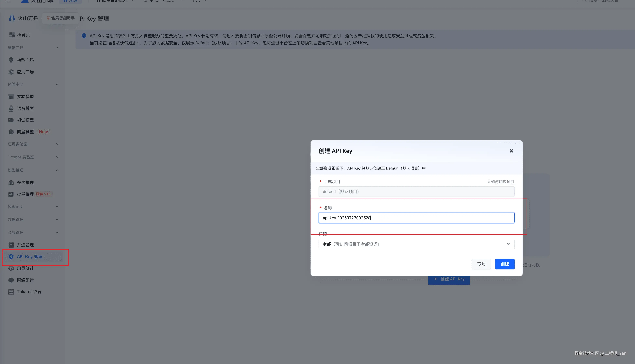Image resolution: width=635 pixels, height=364 pixels.
Task: Collapse the 体验中心 sidebar section
Action: (x=57, y=84)
